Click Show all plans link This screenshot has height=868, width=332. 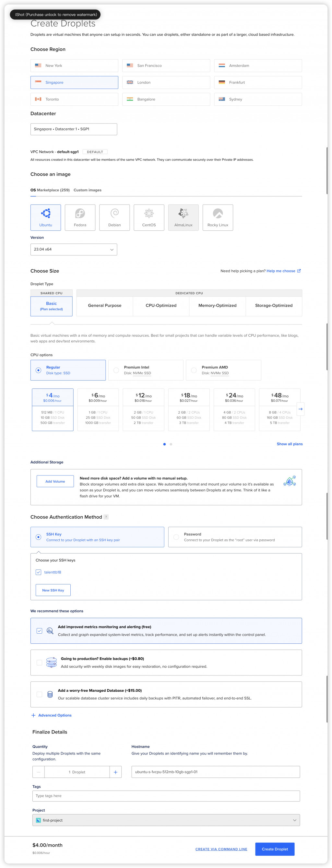click(290, 444)
